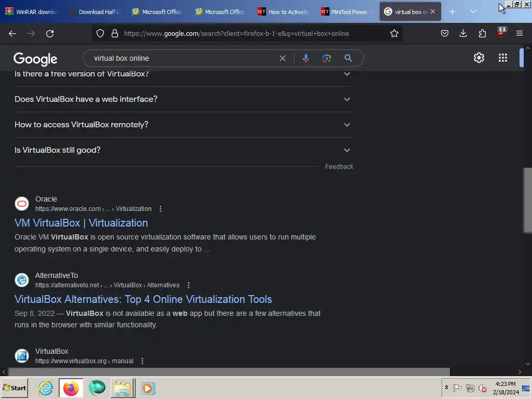532x399 pixels.
Task: Click the Google logo
Action: (x=35, y=59)
